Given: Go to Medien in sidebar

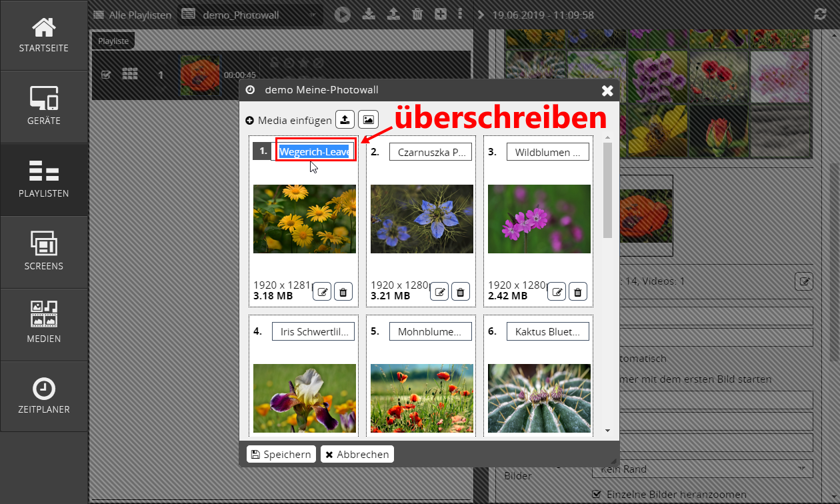Looking at the screenshot, I should (x=44, y=324).
